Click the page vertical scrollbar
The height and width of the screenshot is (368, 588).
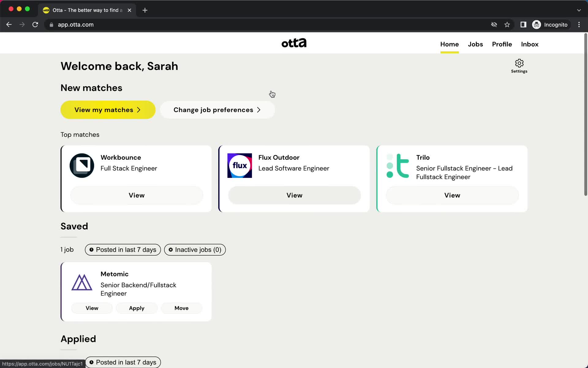[585, 115]
